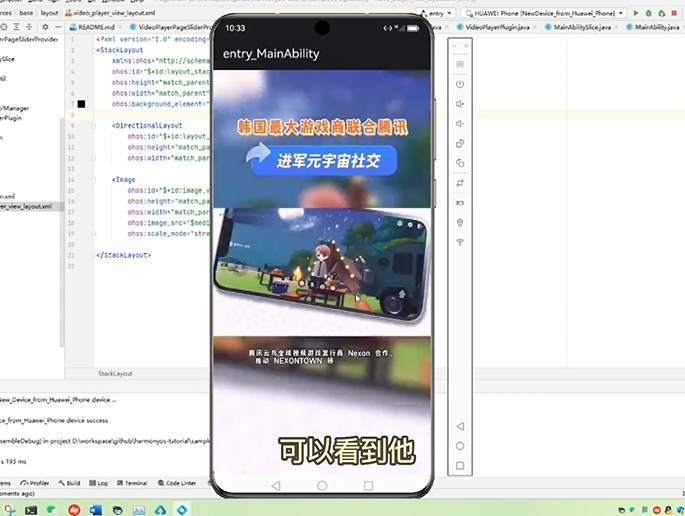Image resolution: width=685 pixels, height=516 pixels.
Task: Stop the running app with red square
Action: click(x=675, y=13)
